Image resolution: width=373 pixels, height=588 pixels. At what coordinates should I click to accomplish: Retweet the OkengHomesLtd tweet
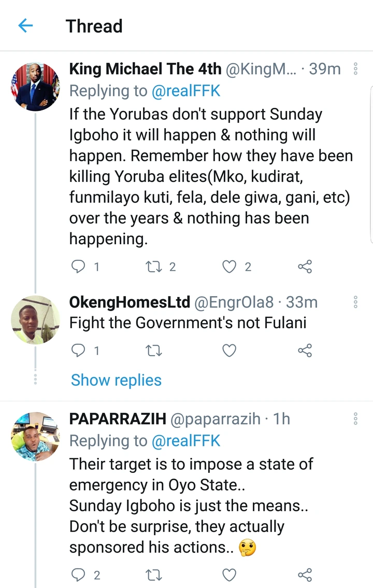[154, 351]
